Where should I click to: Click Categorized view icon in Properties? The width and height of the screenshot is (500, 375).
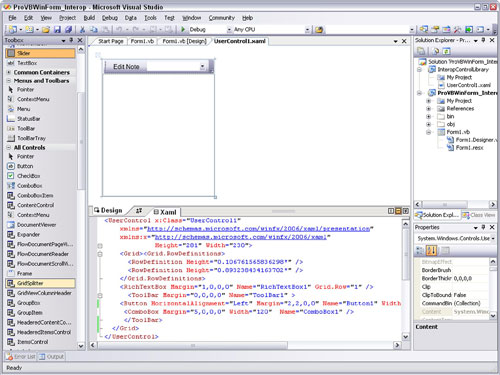tap(420, 250)
